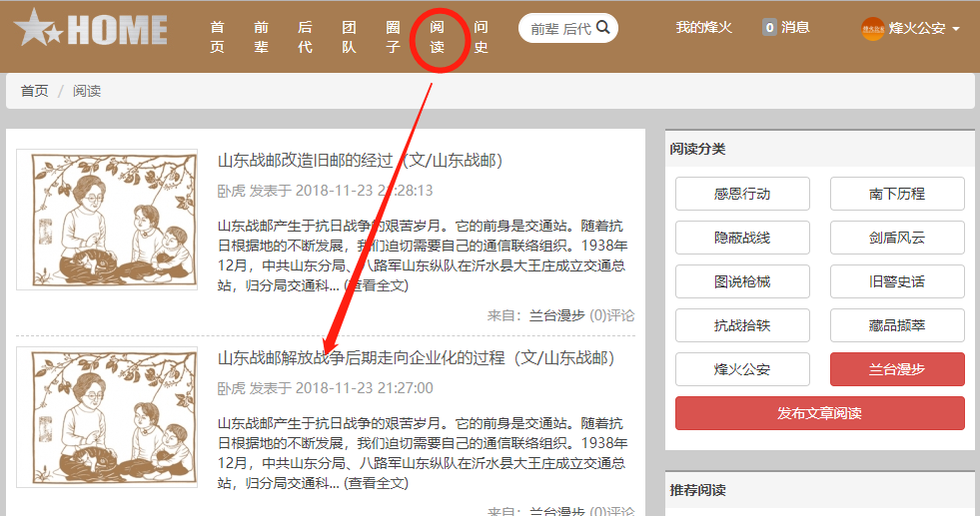Click 查看全文 in the second article
The image size is (980, 516).
tap(376, 483)
